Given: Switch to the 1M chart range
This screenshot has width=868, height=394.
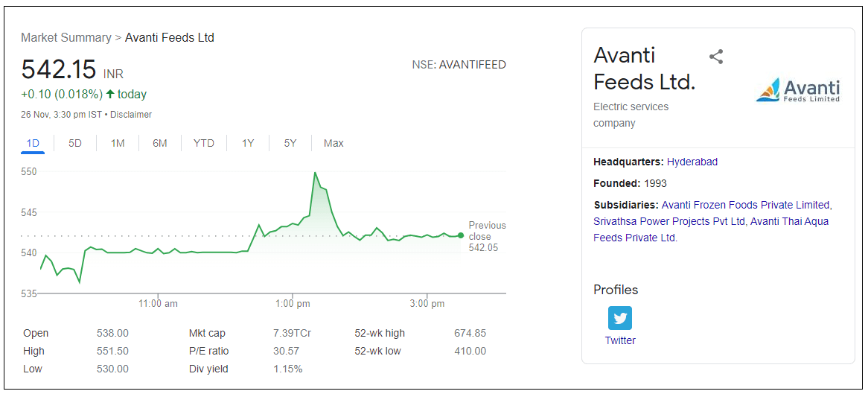Looking at the screenshot, I should pyautogui.click(x=118, y=143).
